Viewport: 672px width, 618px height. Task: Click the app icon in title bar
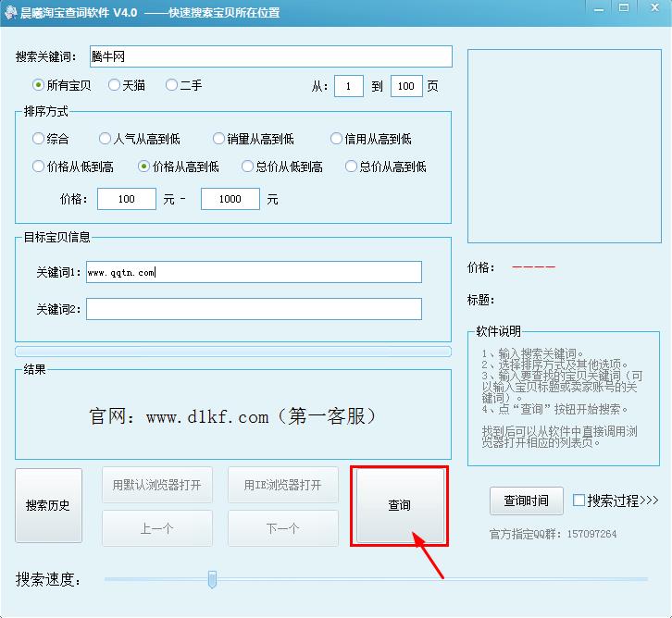click(x=9, y=12)
